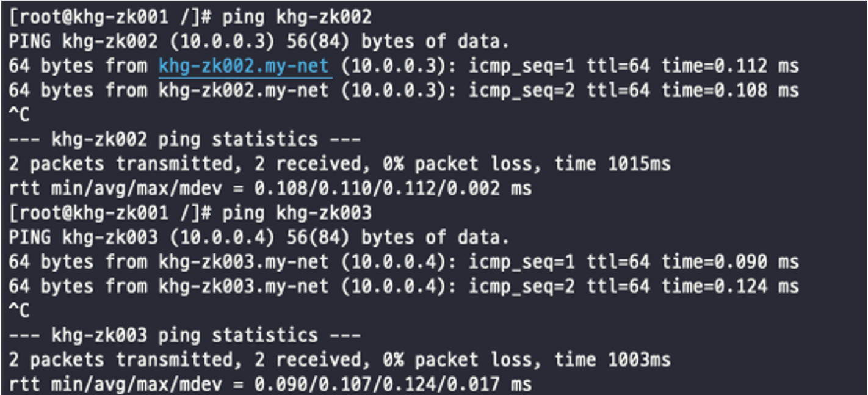
Task: Click the "ping khg-zk003" command text
Action: click(297, 213)
